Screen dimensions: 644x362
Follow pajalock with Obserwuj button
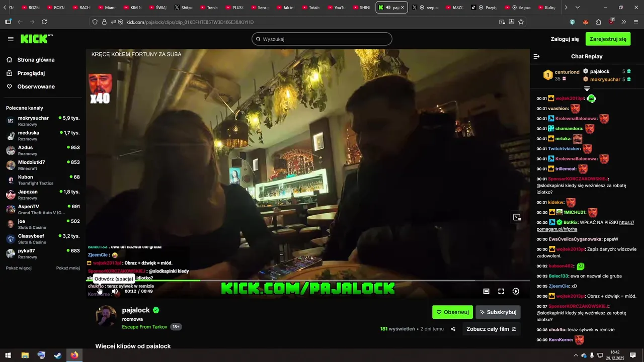[x=452, y=312]
